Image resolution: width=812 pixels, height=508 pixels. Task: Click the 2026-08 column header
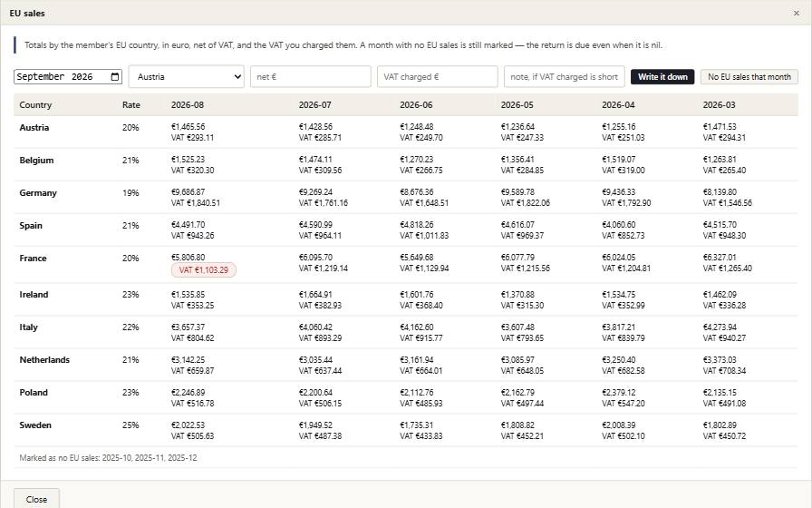click(x=188, y=104)
